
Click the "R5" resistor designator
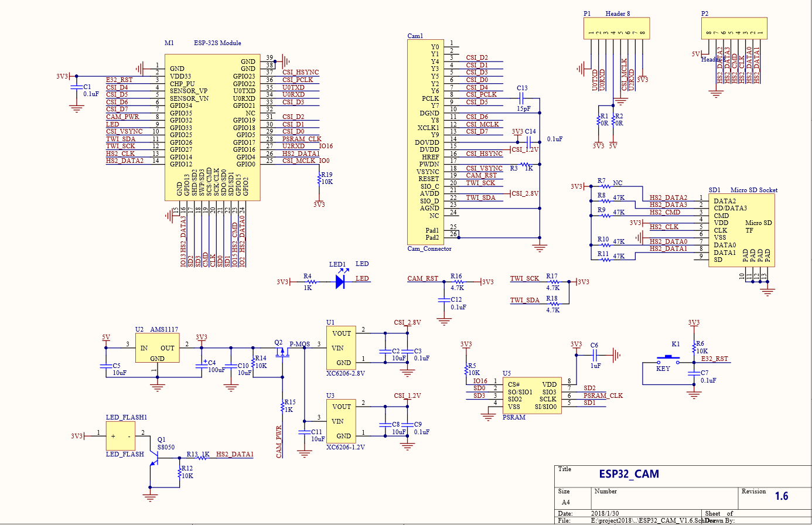pyautogui.click(x=472, y=366)
